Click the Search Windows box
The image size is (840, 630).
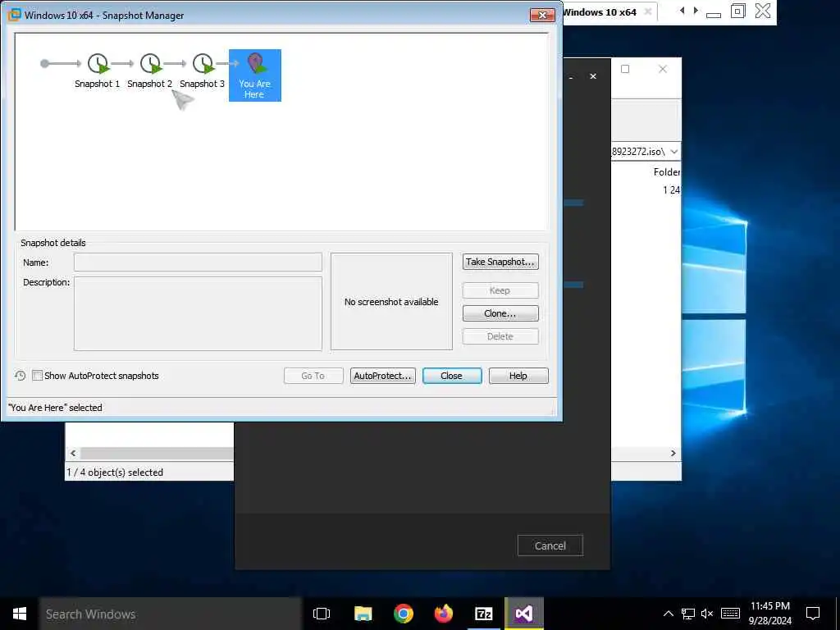[x=171, y=614]
